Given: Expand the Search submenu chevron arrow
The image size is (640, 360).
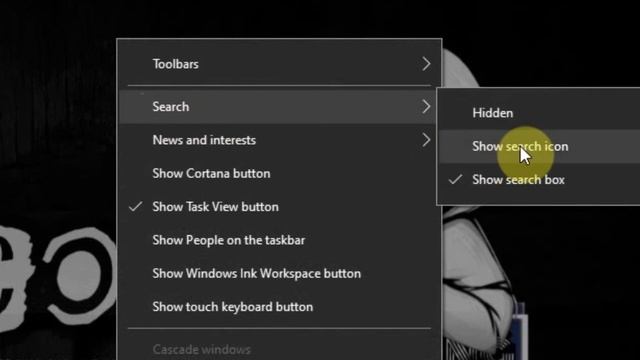Looking at the screenshot, I should (426, 107).
